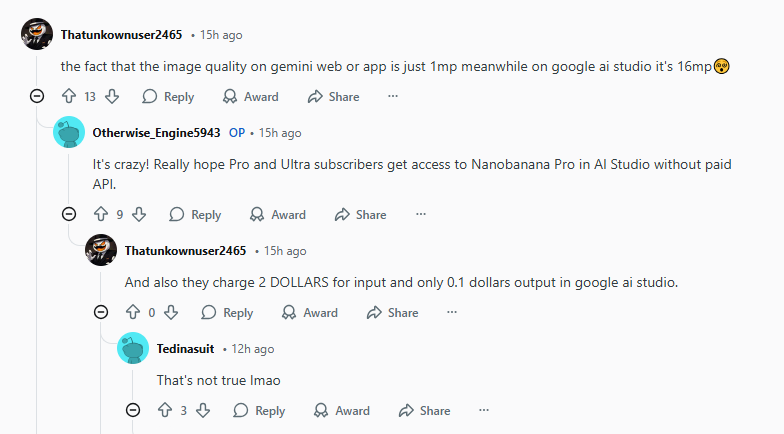The width and height of the screenshot is (784, 434).
Task: Downvote the comment with 9 votes
Action: 139,214
